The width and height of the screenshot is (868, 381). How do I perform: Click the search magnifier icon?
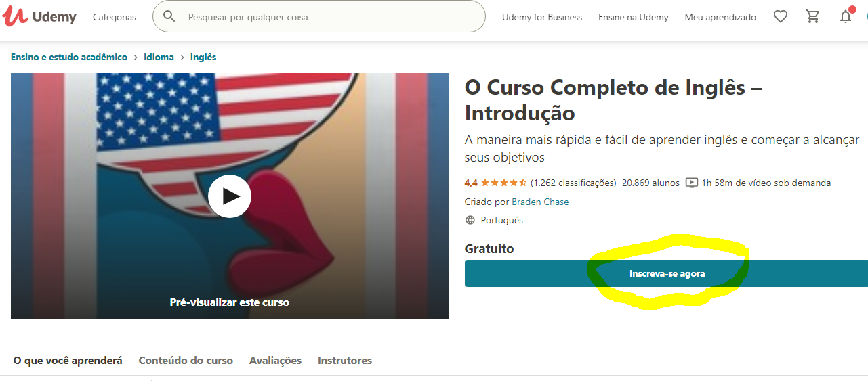click(169, 16)
